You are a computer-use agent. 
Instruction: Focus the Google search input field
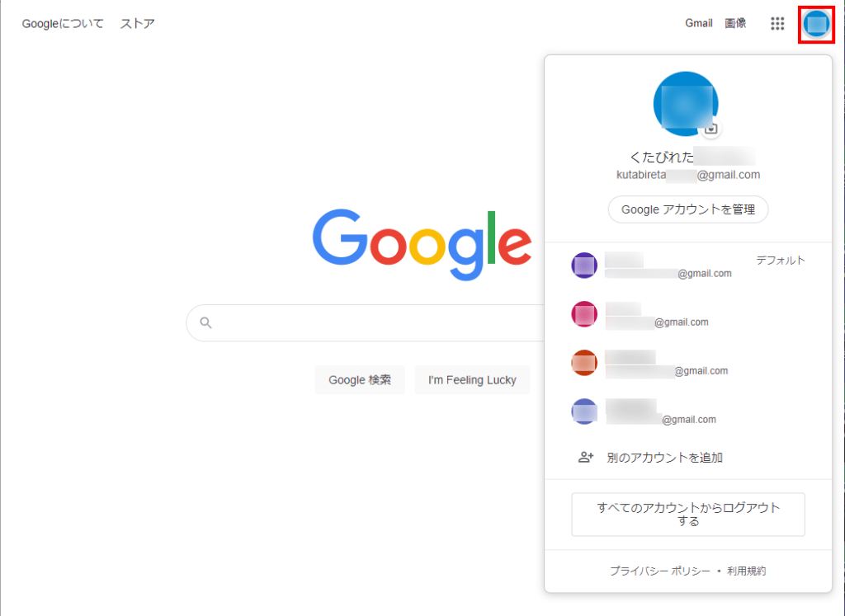pos(377,323)
